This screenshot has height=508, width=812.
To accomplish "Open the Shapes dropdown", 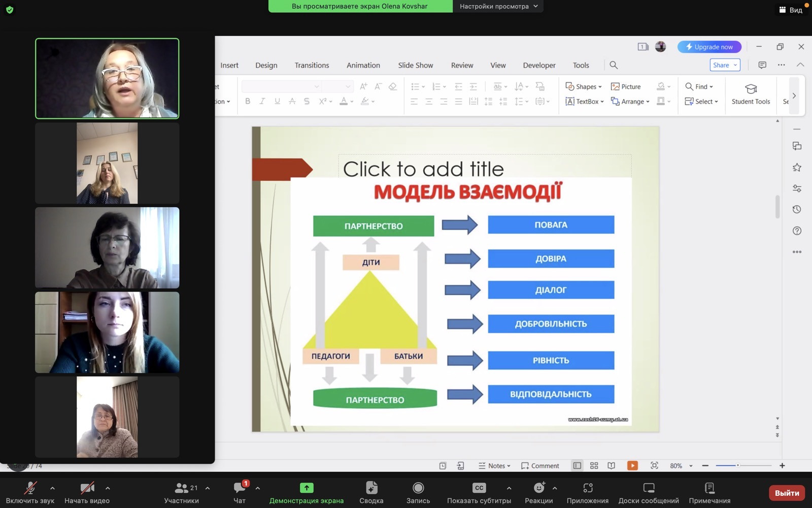I will [584, 86].
